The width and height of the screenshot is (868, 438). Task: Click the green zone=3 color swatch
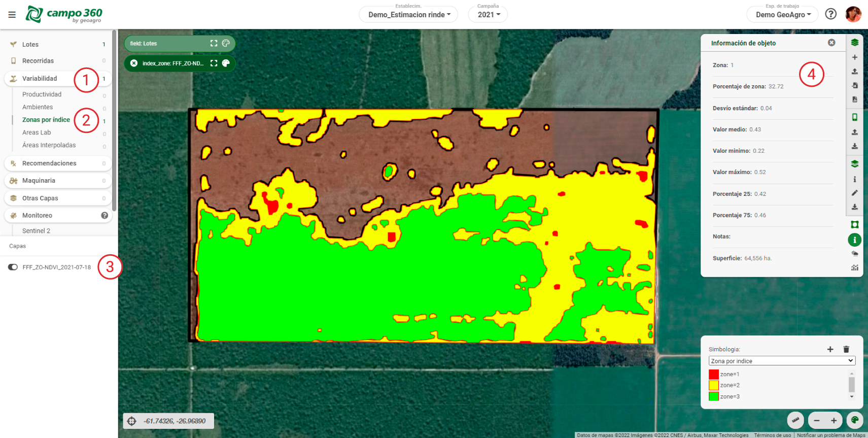714,396
